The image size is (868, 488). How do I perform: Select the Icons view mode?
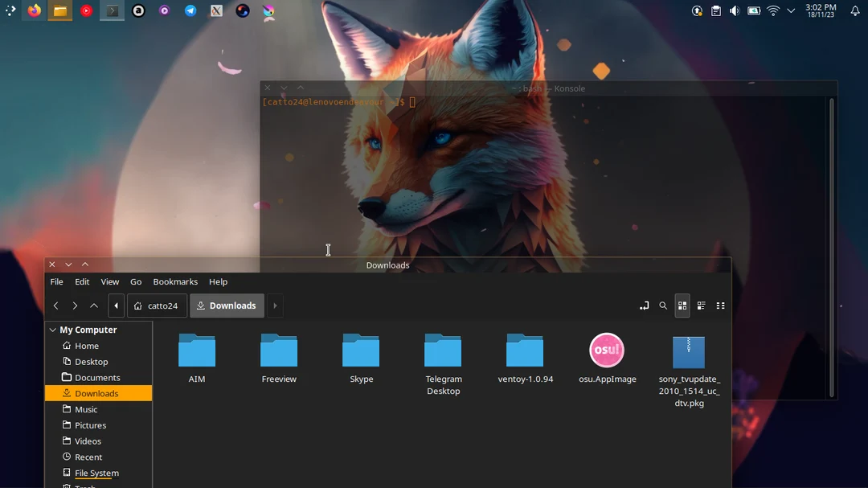(x=682, y=306)
